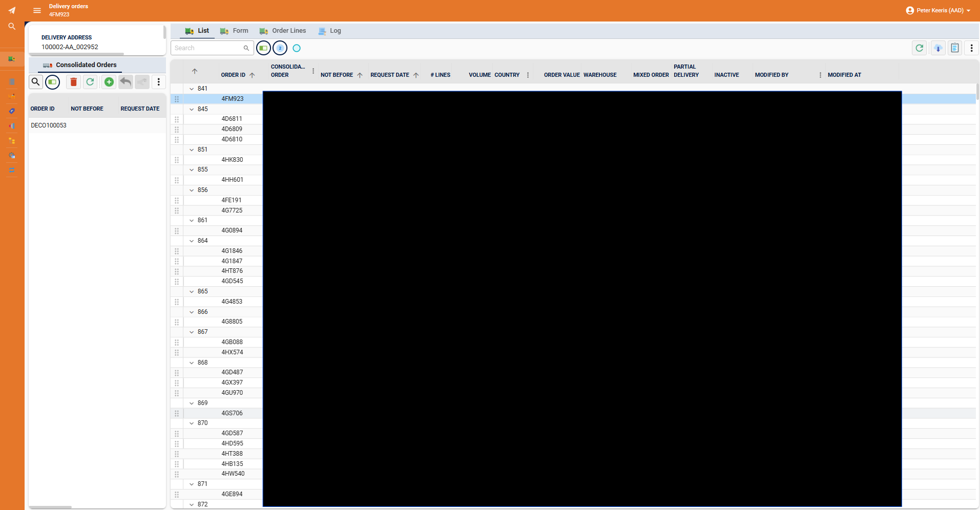Collapse group 868
The image size is (980, 510).
point(192,363)
